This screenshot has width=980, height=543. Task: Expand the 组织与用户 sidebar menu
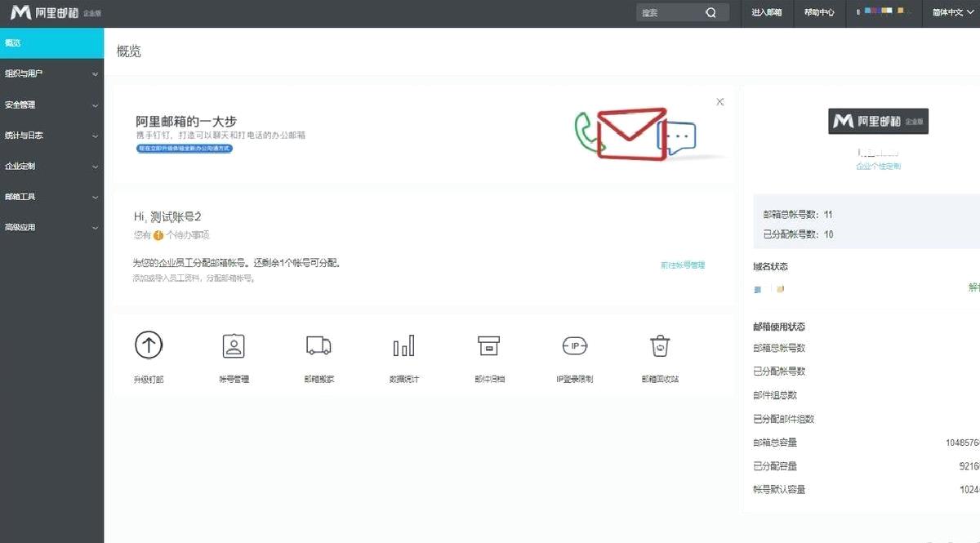coord(51,73)
